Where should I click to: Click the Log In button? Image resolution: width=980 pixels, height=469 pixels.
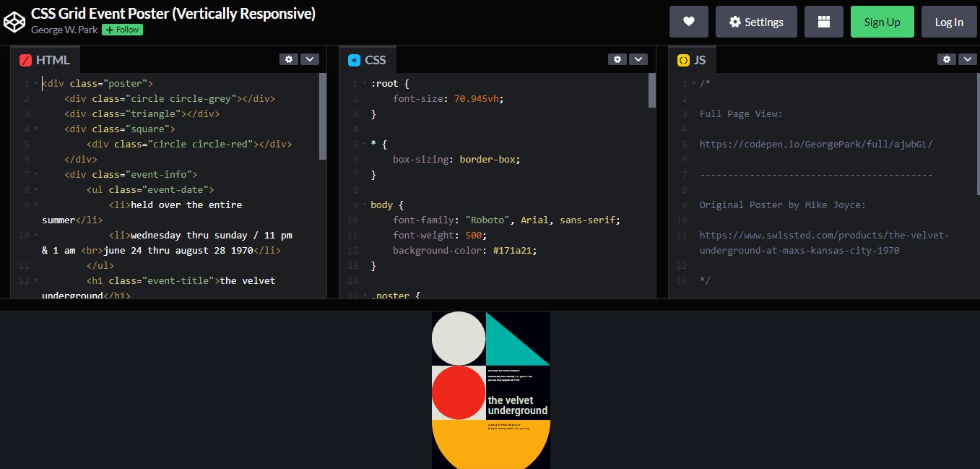point(949,22)
